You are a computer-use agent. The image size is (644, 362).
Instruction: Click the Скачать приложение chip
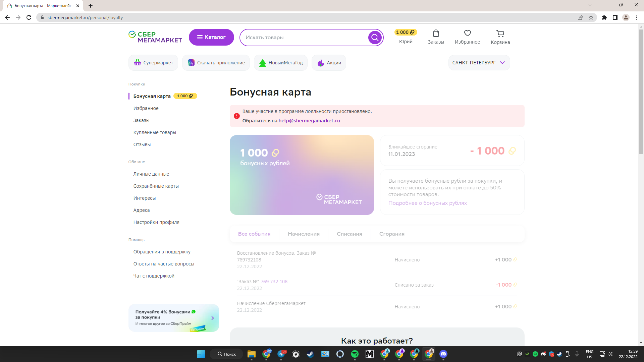(x=216, y=63)
